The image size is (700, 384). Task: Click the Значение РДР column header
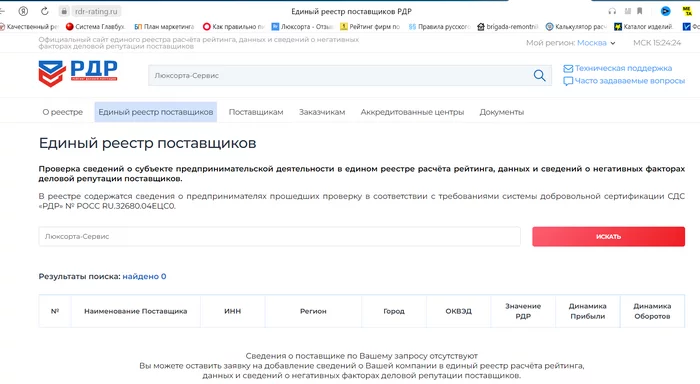(x=523, y=311)
